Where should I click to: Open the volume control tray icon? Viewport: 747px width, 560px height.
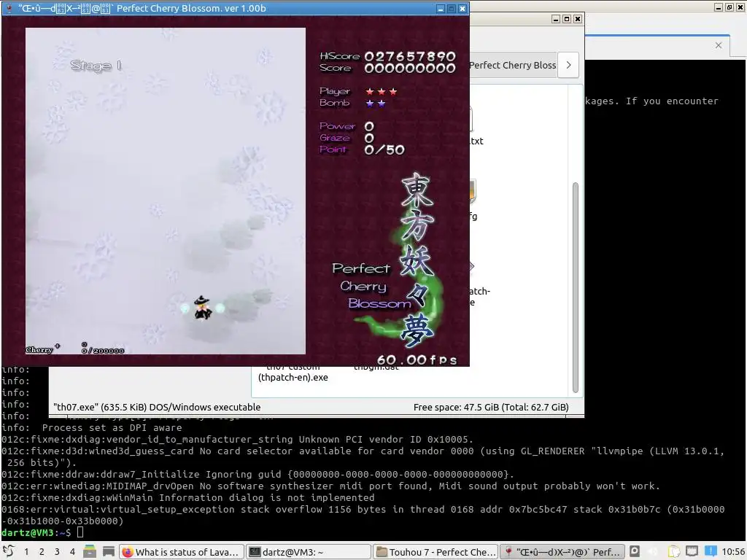click(654, 551)
